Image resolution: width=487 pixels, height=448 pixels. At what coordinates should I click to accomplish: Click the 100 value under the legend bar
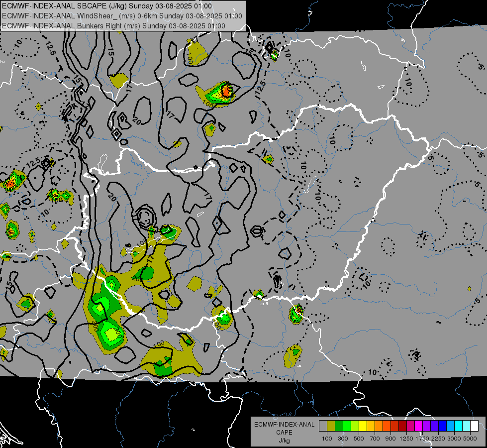[x=327, y=439]
